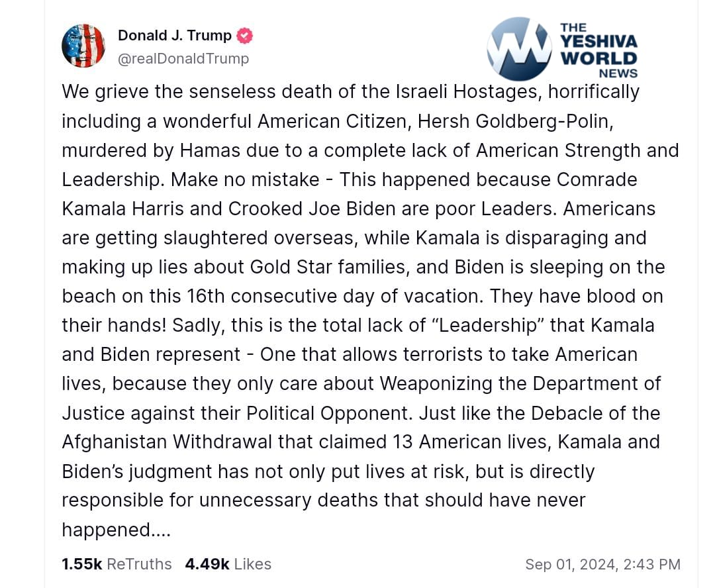Click the Sep 01, 2024 timestamp

[x=602, y=564]
